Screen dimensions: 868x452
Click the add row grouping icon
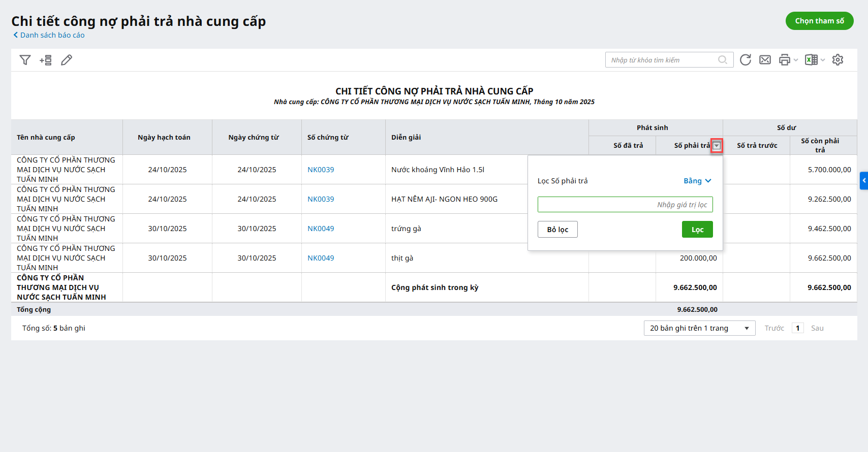[x=46, y=60]
